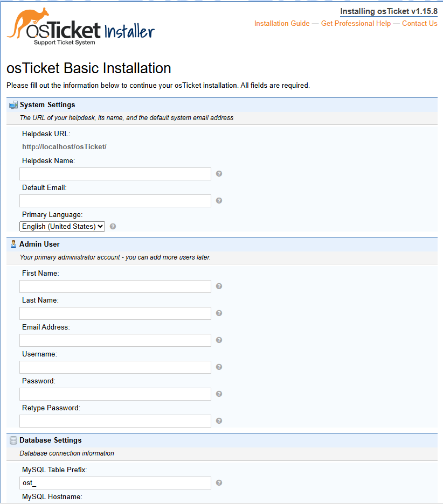This screenshot has width=443, height=504.
Task: Select the MySQL Table Prefix field containing ost_
Action: coord(115,483)
